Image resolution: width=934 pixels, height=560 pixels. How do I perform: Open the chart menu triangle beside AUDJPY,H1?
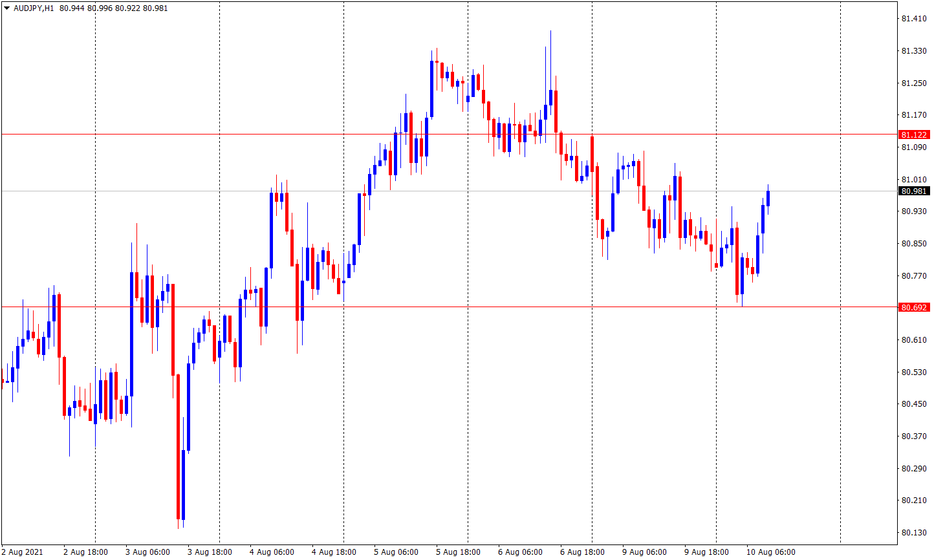7,8
